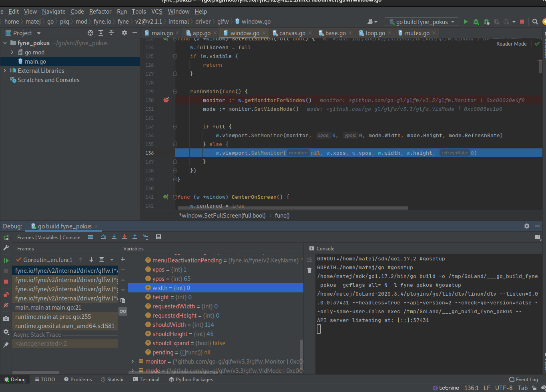Close the mutex.go tab
The width and height of the screenshot is (546, 392).
tap(434, 33)
